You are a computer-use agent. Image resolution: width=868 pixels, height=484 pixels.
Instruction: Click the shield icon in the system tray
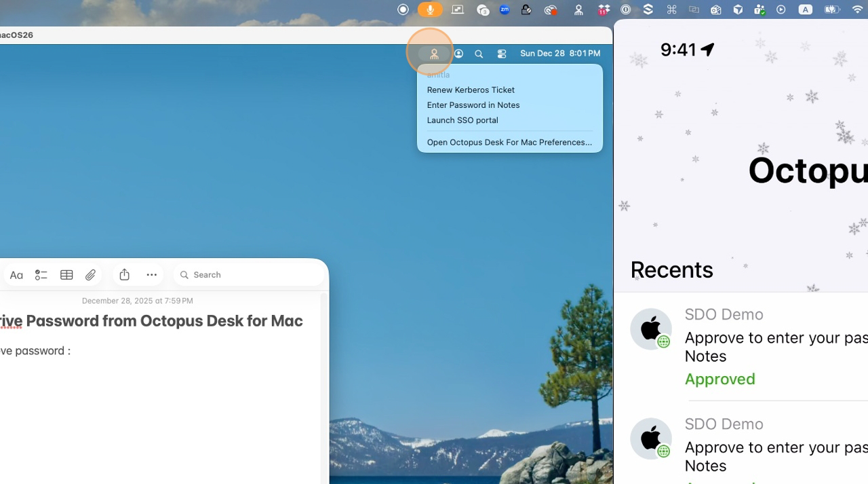point(738,10)
